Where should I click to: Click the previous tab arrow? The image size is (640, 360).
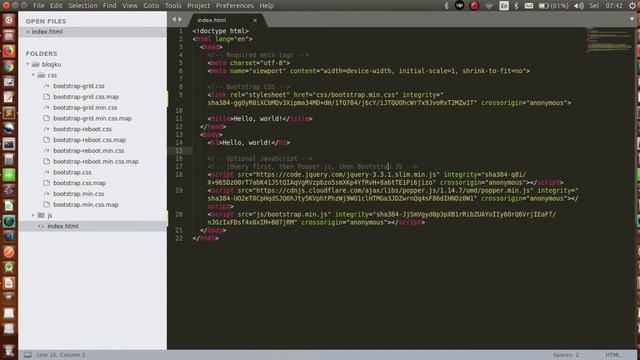click(174, 19)
